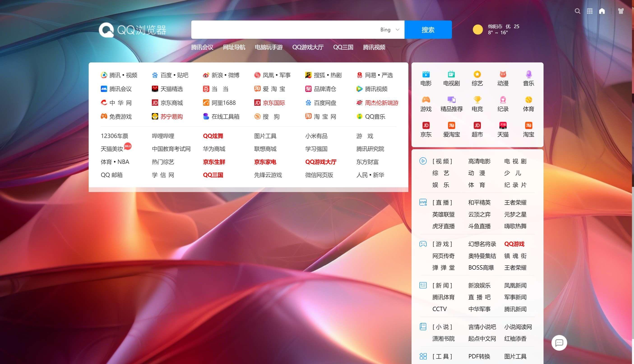
Task: Open the 爱淘宝 shortcut icon
Action: pyautogui.click(x=451, y=126)
